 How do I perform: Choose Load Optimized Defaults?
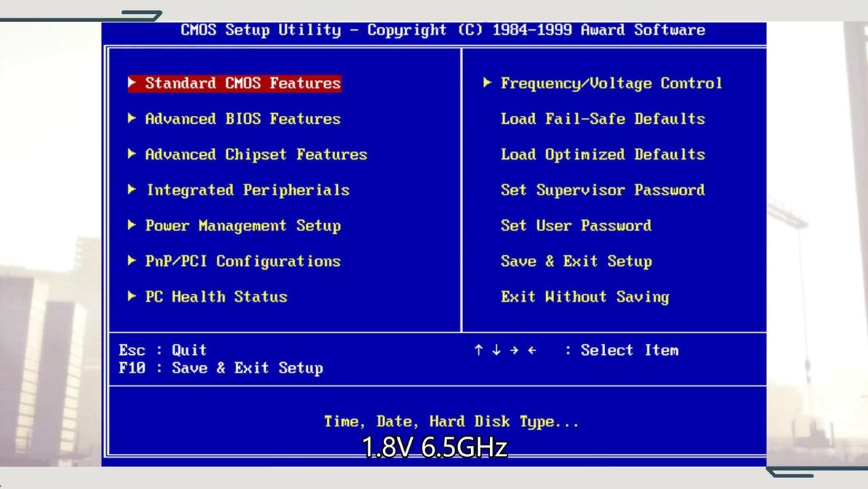pos(603,154)
